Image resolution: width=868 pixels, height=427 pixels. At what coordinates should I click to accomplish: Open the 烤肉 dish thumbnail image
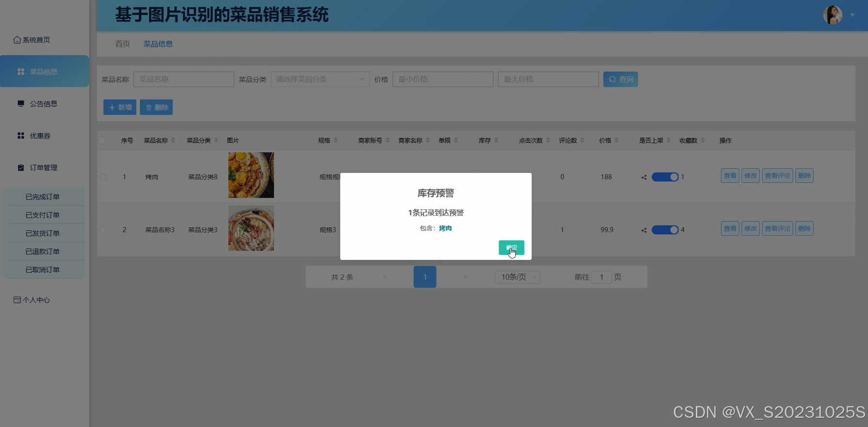(x=251, y=175)
